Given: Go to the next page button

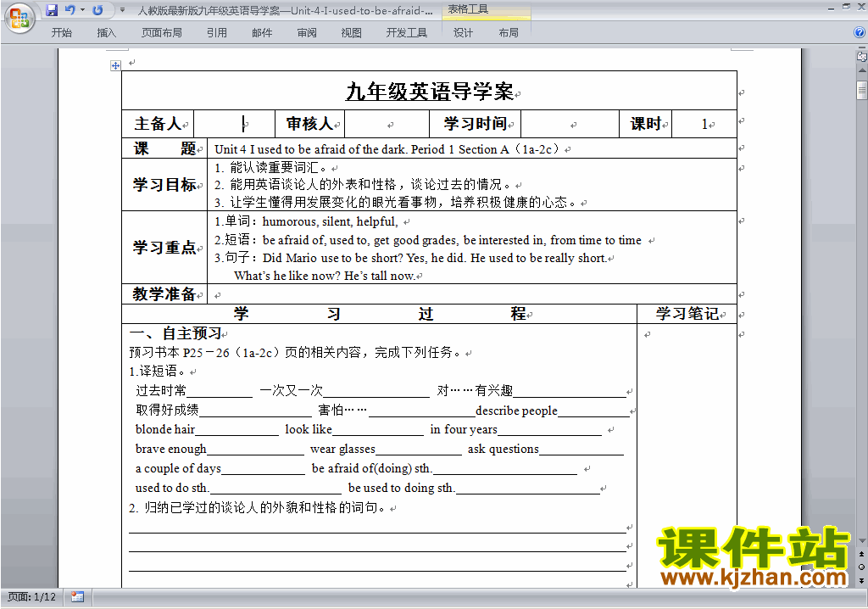Looking at the screenshot, I should point(862,580).
